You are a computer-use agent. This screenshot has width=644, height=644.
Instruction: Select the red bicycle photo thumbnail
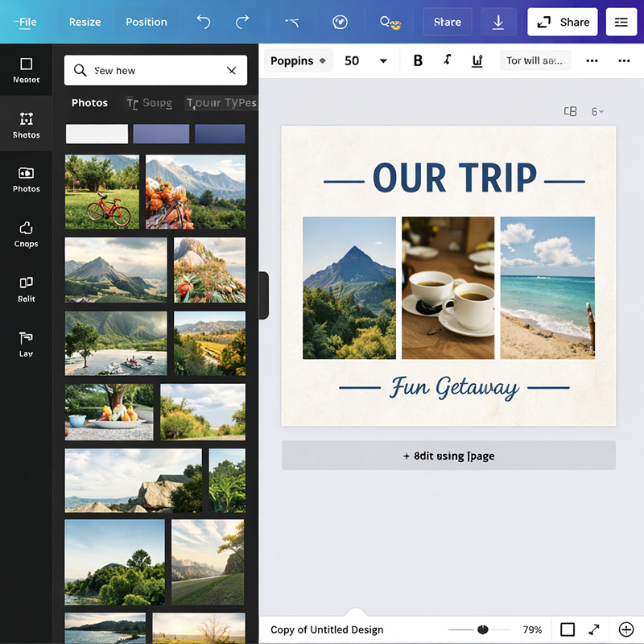[x=102, y=192]
